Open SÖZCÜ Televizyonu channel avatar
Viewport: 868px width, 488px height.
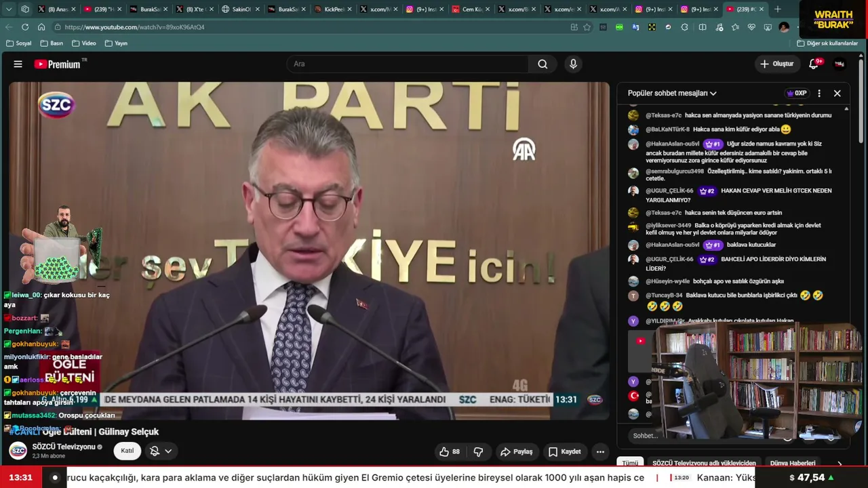point(18,451)
